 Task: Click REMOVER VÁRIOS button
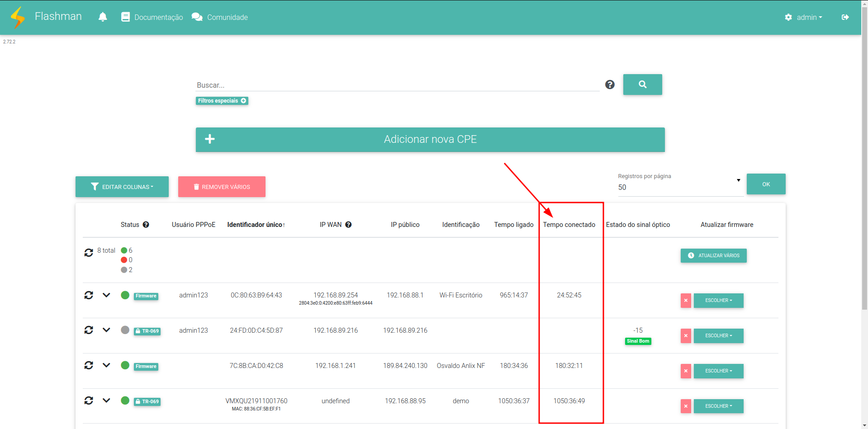222,187
